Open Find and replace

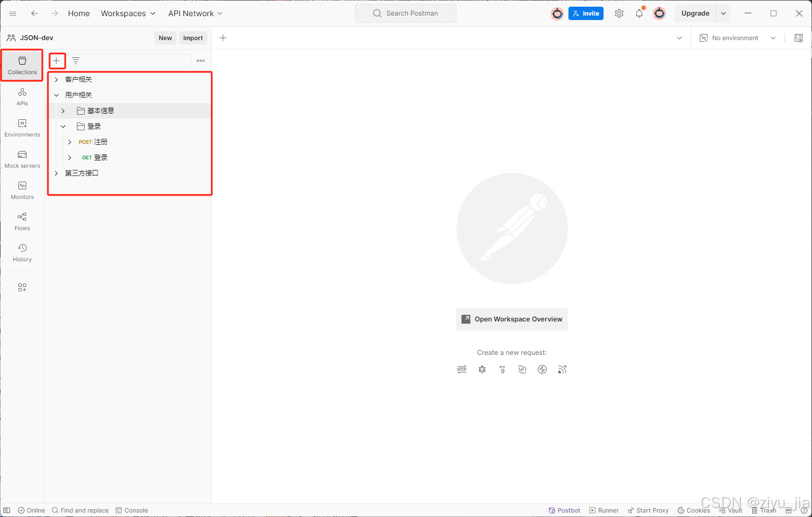[x=80, y=510]
